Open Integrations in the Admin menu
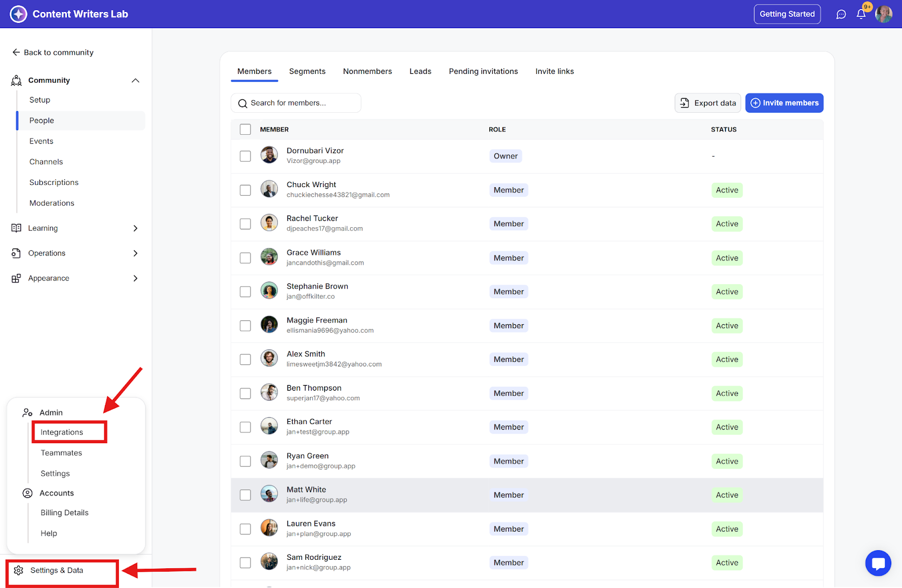The height and width of the screenshot is (588, 902). 62,432
